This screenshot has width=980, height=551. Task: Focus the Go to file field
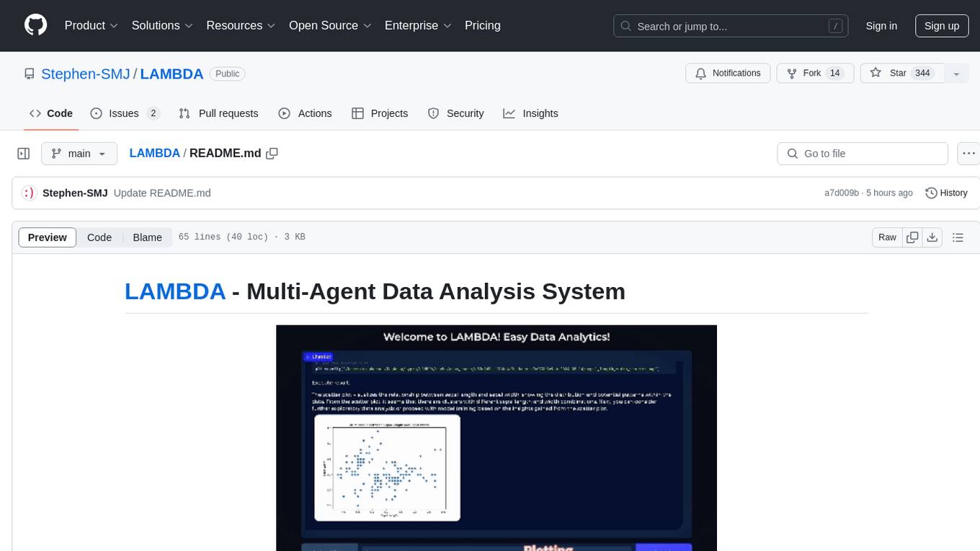[x=863, y=154]
